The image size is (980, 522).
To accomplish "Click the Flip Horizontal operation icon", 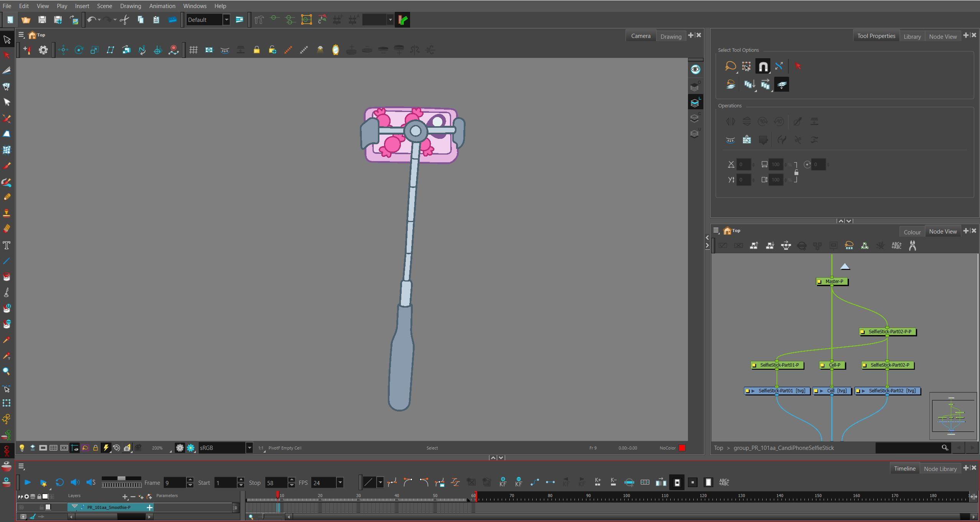I will (730, 122).
